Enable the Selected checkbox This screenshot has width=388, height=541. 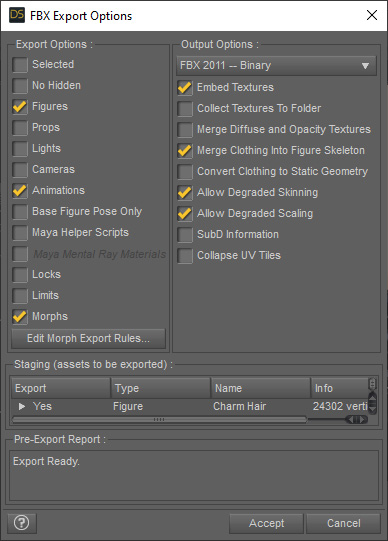[20, 65]
